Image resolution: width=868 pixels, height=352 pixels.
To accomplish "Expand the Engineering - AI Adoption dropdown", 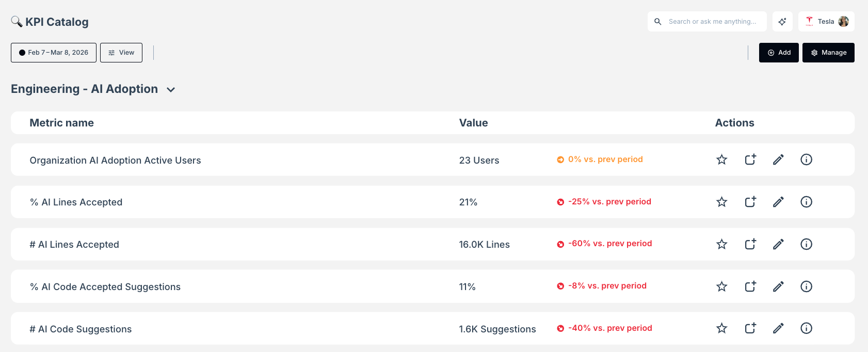I will 171,89.
